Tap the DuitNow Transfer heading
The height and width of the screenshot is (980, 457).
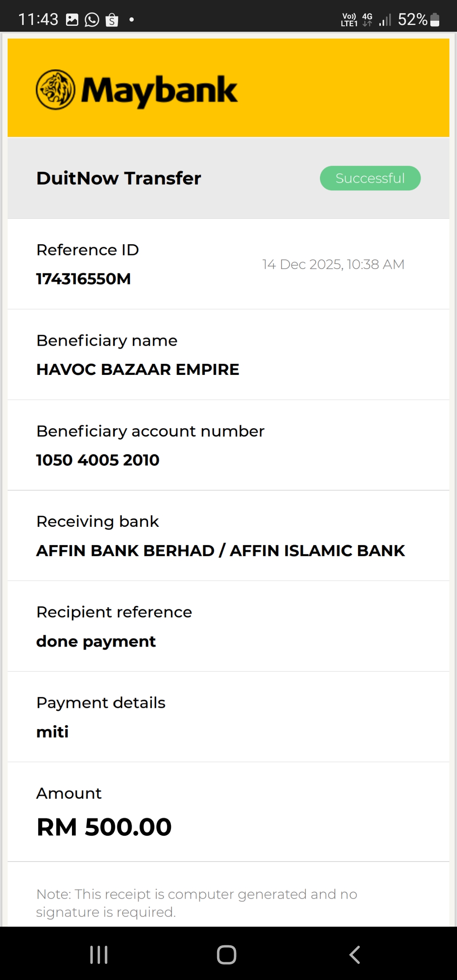coord(119,178)
